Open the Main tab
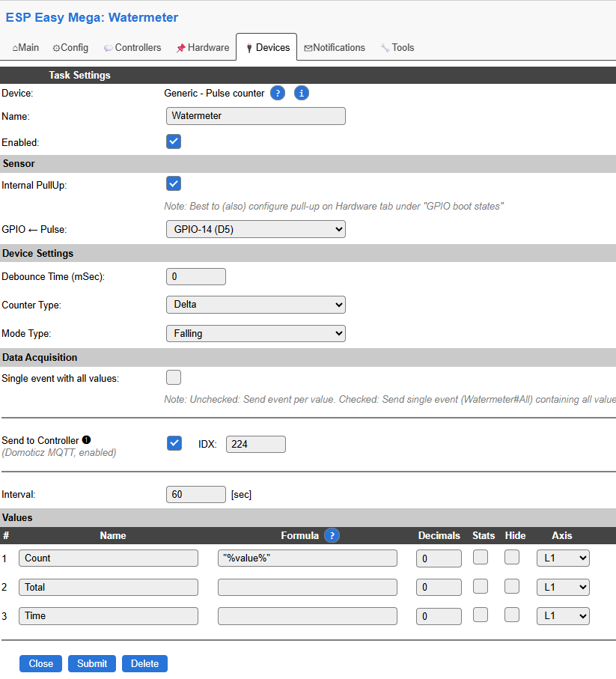The image size is (616, 679). [26, 47]
